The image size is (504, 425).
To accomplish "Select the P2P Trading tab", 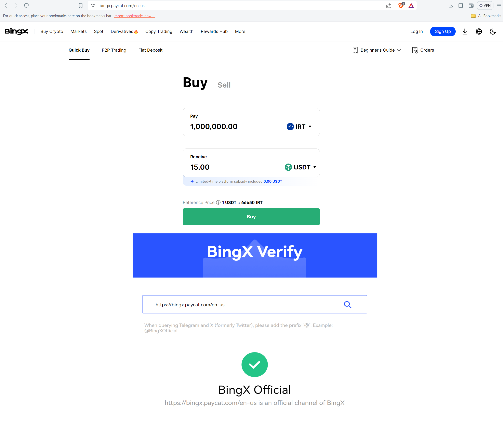I will click(x=114, y=50).
